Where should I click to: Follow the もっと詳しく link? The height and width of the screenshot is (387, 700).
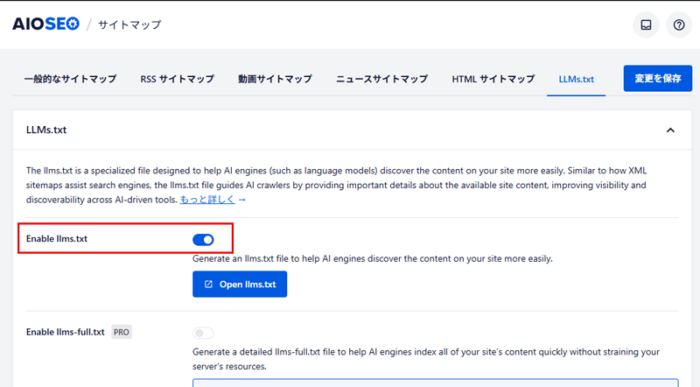207,200
